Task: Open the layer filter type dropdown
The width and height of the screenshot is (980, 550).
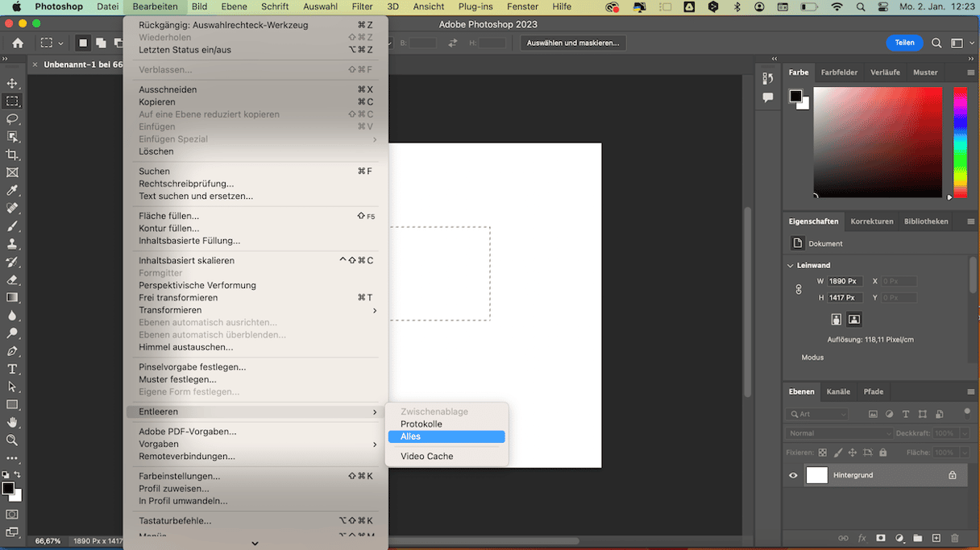Action: [817, 414]
